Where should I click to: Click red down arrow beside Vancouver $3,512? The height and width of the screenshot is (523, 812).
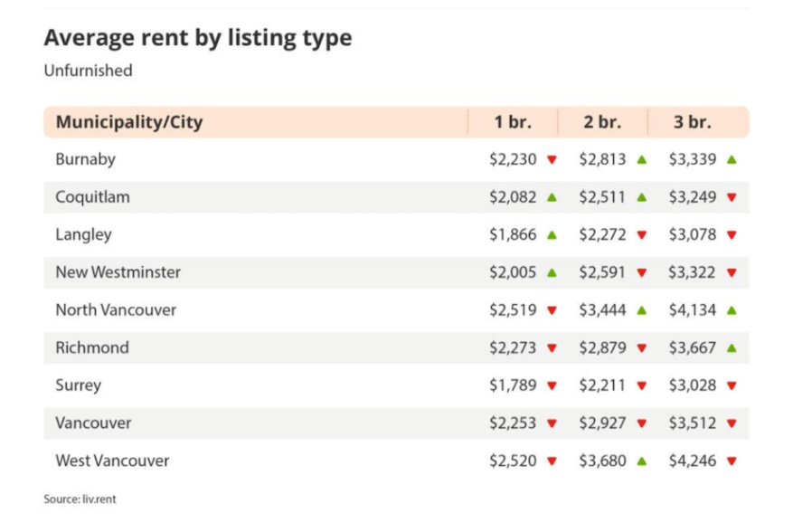[x=732, y=423]
